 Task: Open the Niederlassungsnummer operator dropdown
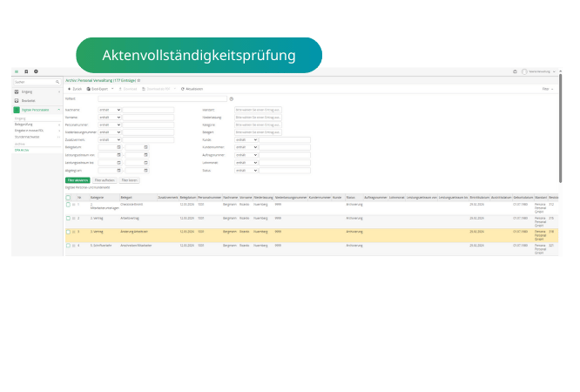pyautogui.click(x=110, y=132)
